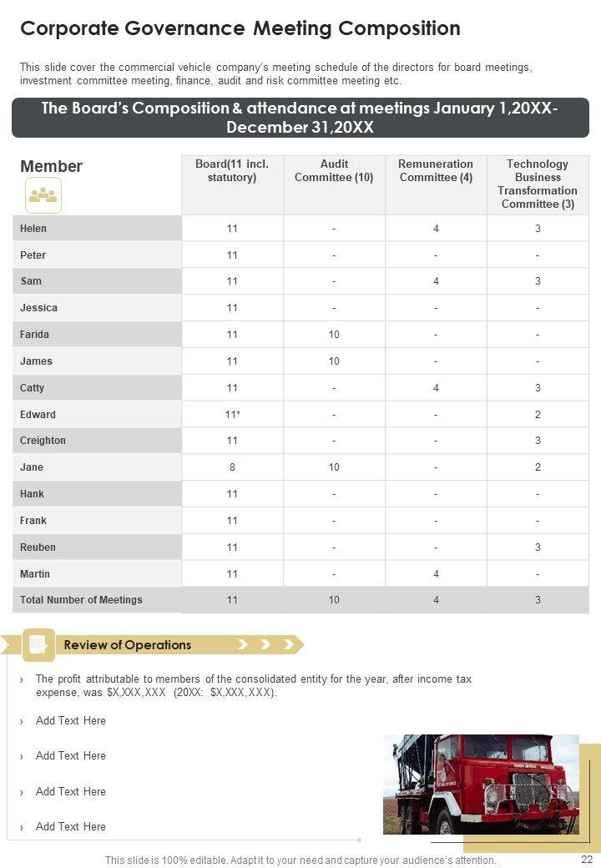Click the bullet arrow before the profit attributable text
Screen dimensions: 601x868
[22, 680]
